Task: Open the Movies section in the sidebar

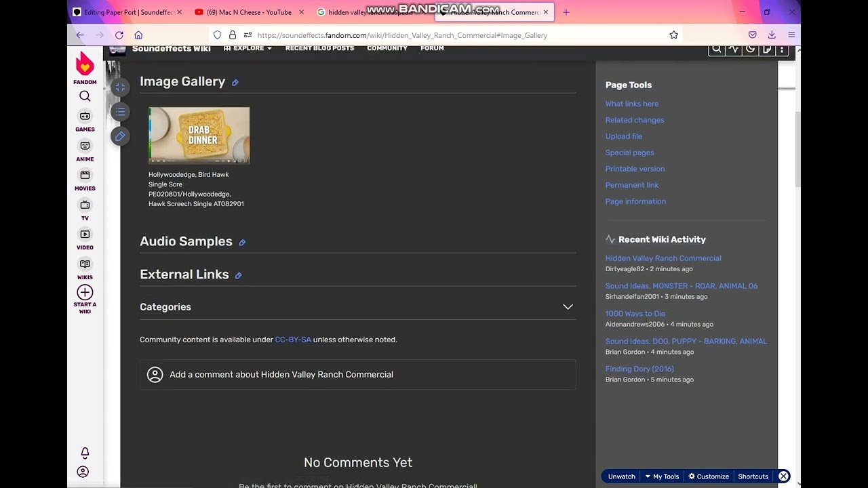Action: [85, 180]
